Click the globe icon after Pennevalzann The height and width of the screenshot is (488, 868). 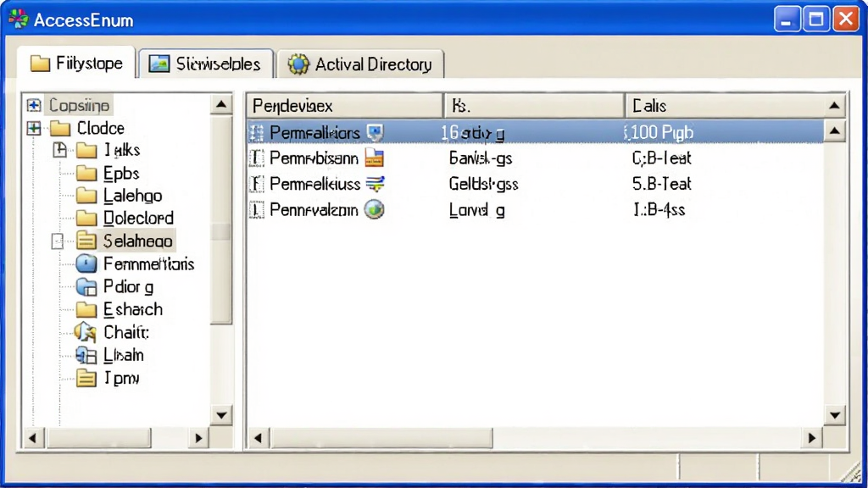(374, 210)
